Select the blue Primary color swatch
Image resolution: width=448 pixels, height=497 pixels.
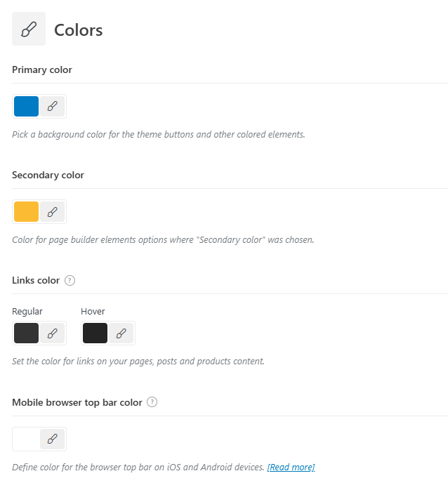(x=26, y=106)
